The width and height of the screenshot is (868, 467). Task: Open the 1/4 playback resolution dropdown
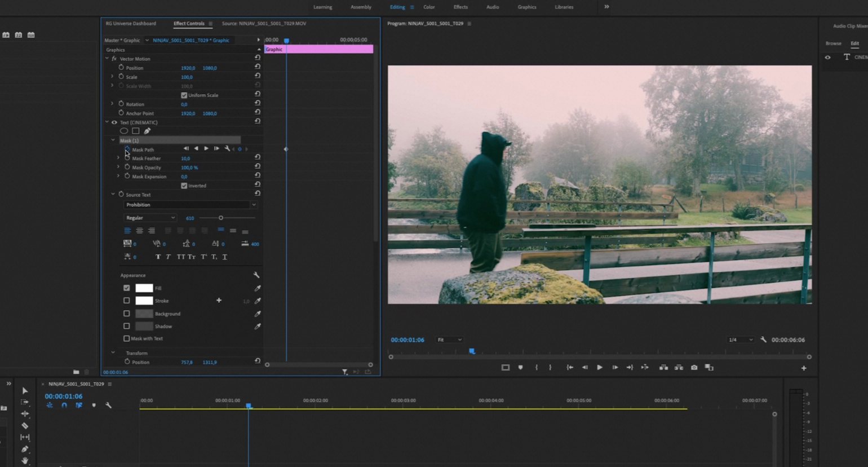click(740, 340)
